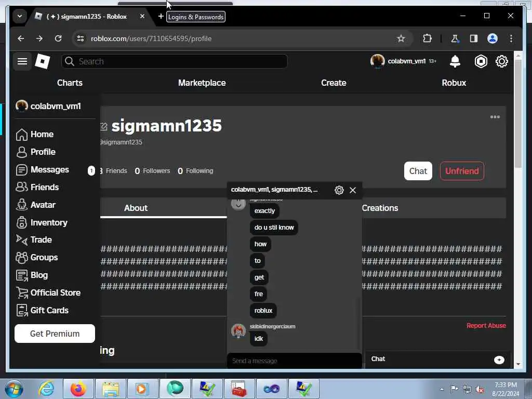
Task: View the 0 Followers link
Action: (152, 171)
